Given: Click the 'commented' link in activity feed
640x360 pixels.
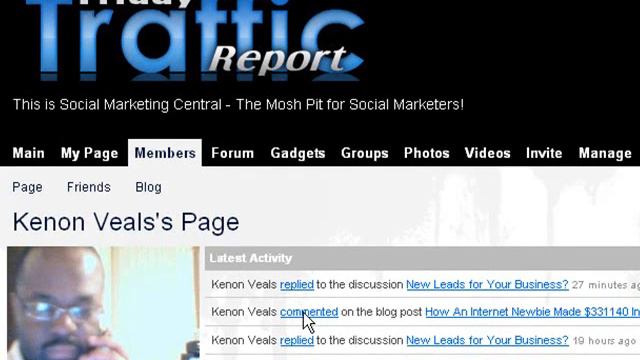Looking at the screenshot, I should (x=309, y=312).
